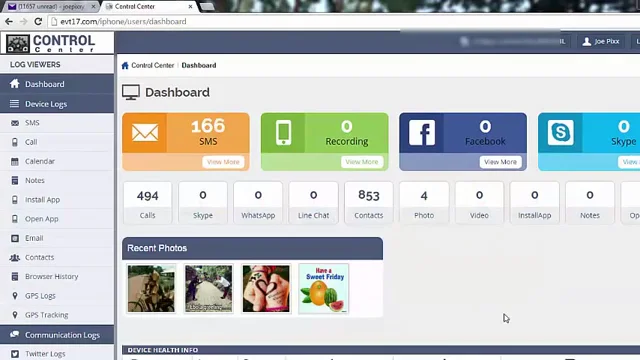Viewport: 640px width, 360px height.
Task: Open the Joe Pixx user menu
Action: tap(601, 41)
